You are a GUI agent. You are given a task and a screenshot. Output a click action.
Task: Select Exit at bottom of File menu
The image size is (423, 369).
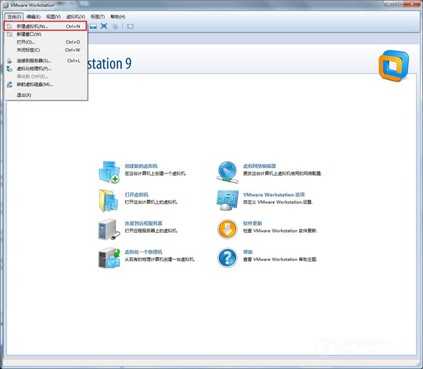[46, 95]
